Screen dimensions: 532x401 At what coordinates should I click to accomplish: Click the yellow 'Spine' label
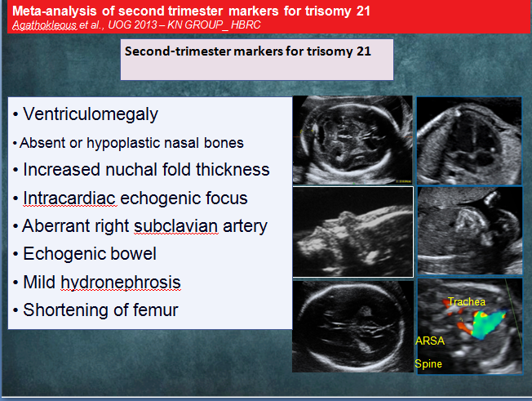(428, 363)
